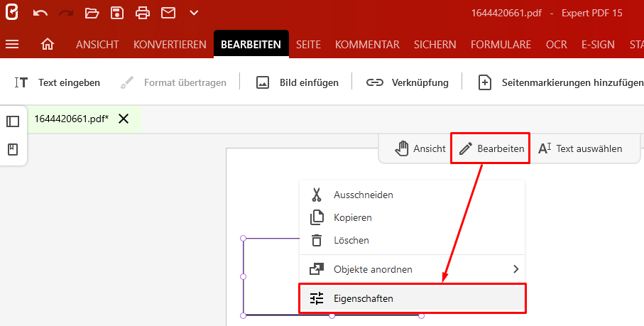Click Format übertragen brush tool
Screen dimensions: 644x326
coord(173,82)
